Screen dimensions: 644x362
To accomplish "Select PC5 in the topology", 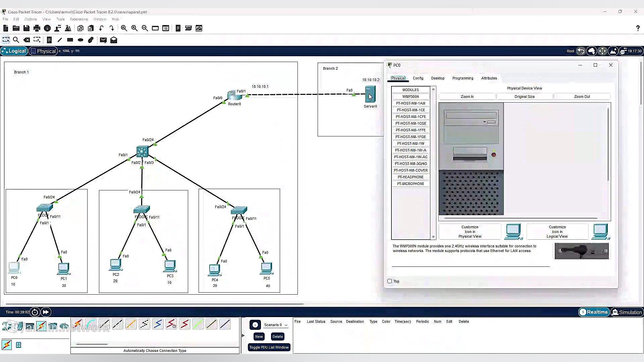I will pyautogui.click(x=267, y=268).
